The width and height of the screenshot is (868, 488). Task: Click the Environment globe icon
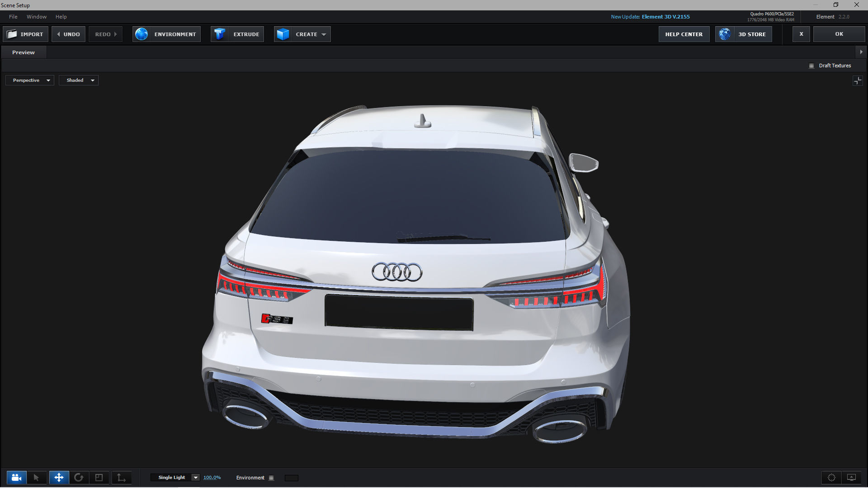[142, 34]
